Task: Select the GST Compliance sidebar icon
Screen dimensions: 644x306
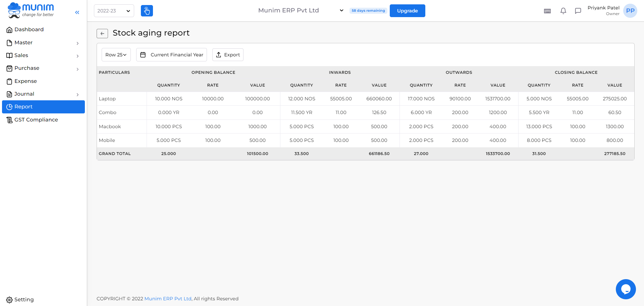Action: pyautogui.click(x=9, y=119)
